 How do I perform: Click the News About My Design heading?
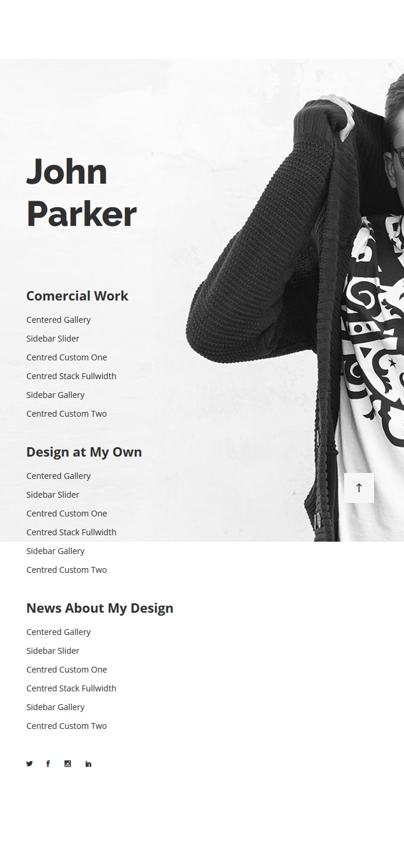tap(100, 608)
